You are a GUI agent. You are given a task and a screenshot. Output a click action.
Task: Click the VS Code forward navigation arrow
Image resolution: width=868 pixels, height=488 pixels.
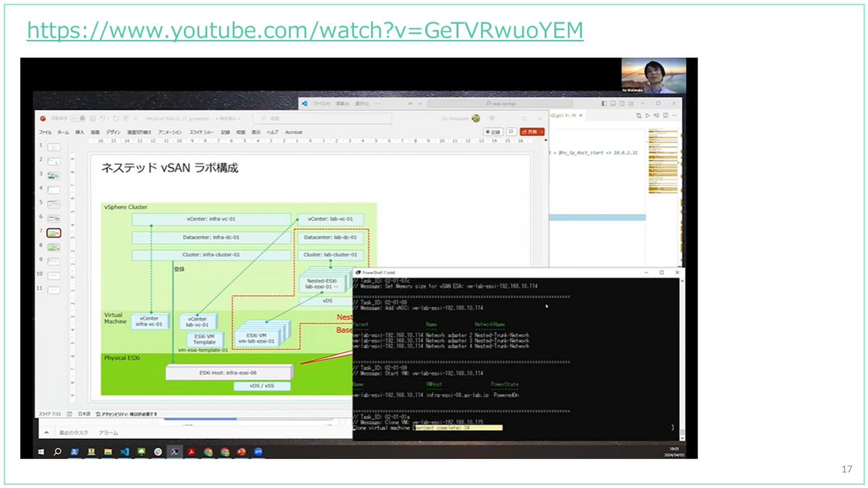click(420, 103)
